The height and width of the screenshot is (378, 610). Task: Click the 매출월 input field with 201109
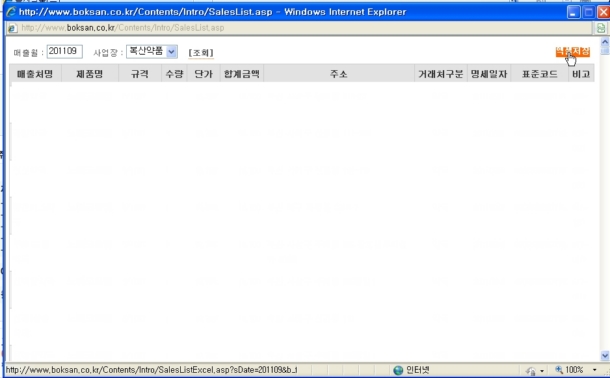65,51
